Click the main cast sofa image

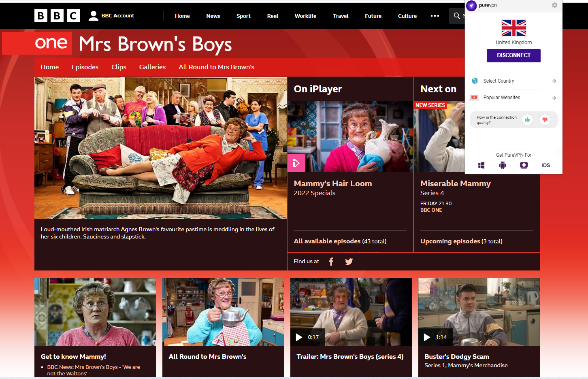(x=160, y=148)
